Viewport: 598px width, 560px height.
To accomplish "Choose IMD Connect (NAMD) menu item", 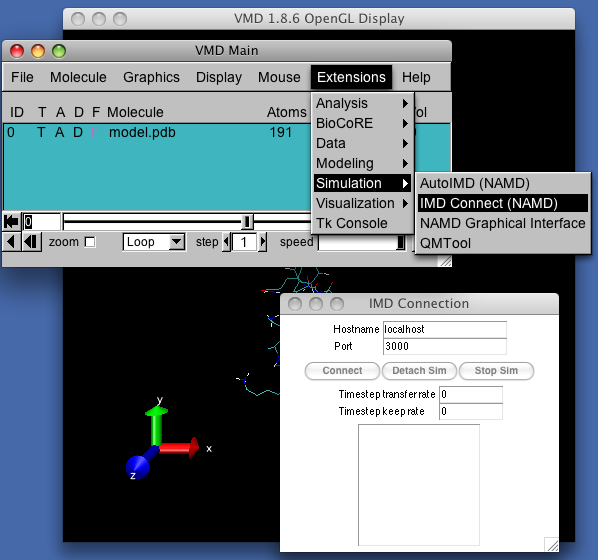I will coord(503,203).
